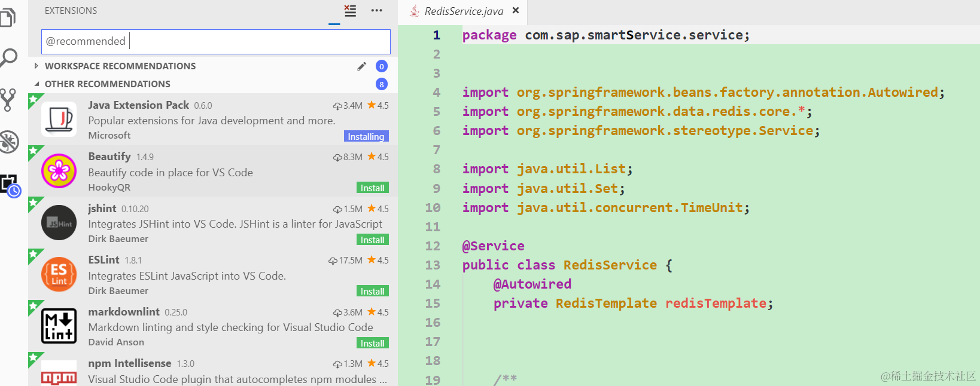Click ESLint download count 17.5M

click(x=345, y=261)
